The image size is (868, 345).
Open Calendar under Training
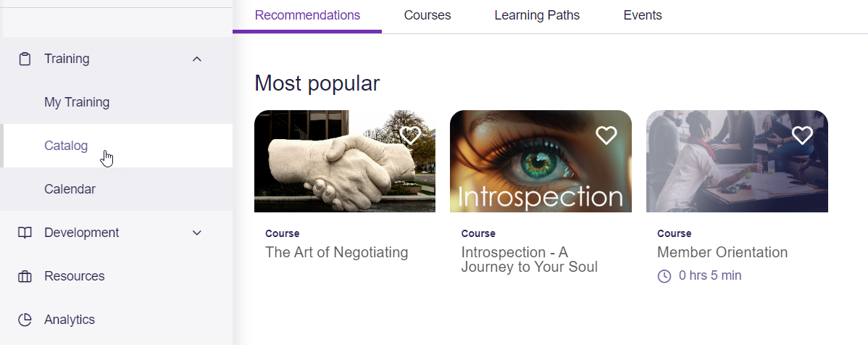click(70, 189)
